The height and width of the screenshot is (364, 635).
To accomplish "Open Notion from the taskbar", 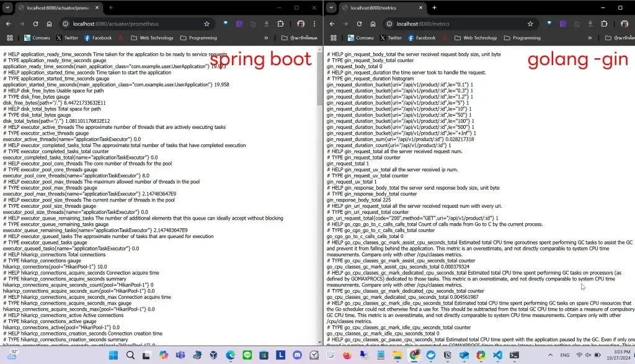I will [x=448, y=355].
